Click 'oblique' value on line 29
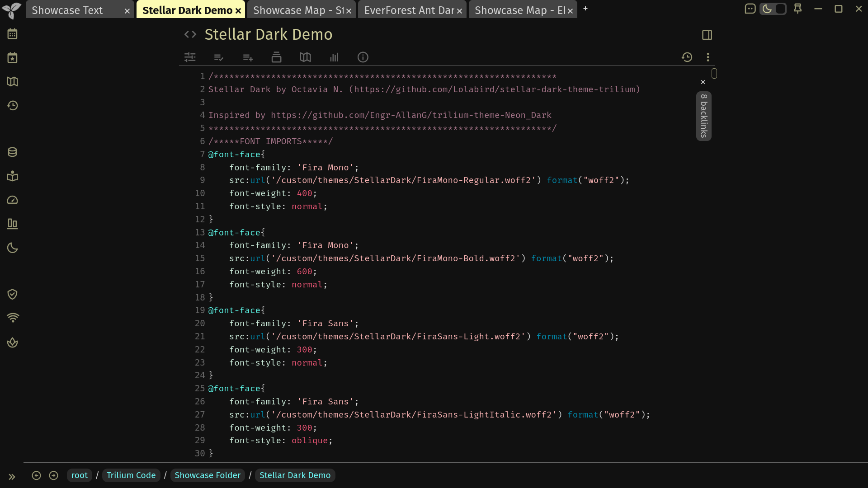Screen dimensions: 868x488 pyautogui.click(x=310, y=441)
